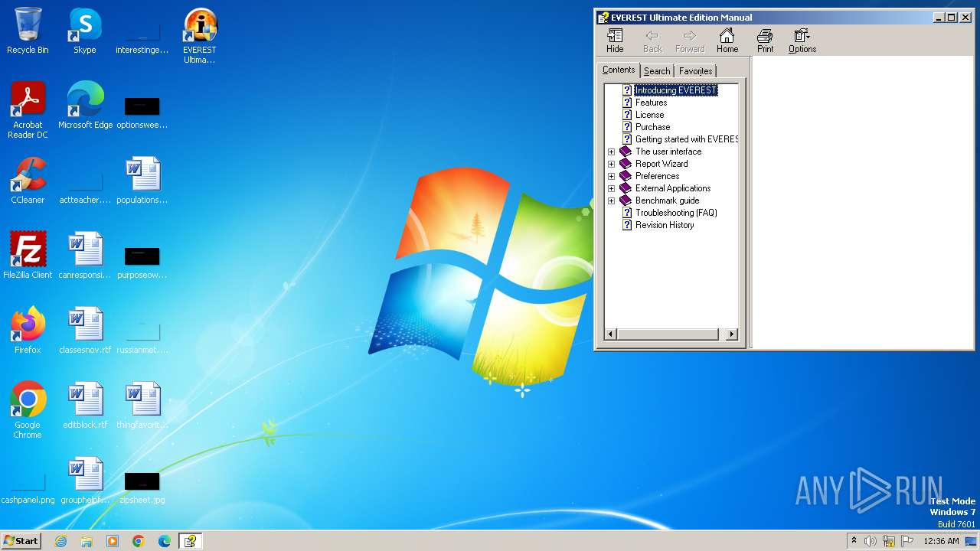
Task: Expand the Preferences node
Action: point(611,176)
